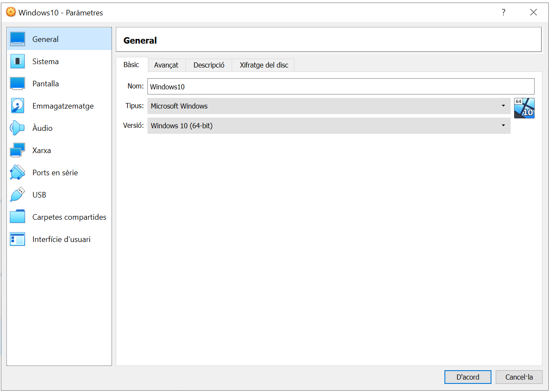The width and height of the screenshot is (550, 392).
Task: Close the Paràmetres dialog window
Action: pyautogui.click(x=533, y=12)
